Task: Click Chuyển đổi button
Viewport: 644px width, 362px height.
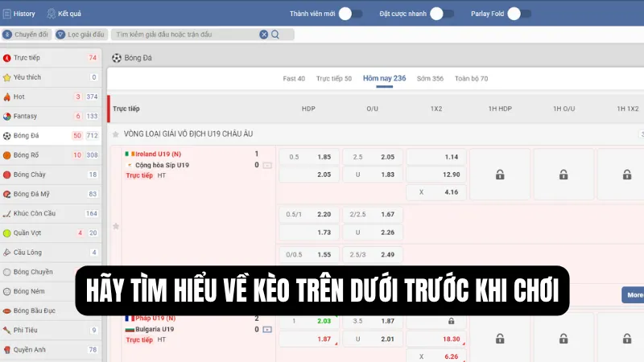Action: 26,35
